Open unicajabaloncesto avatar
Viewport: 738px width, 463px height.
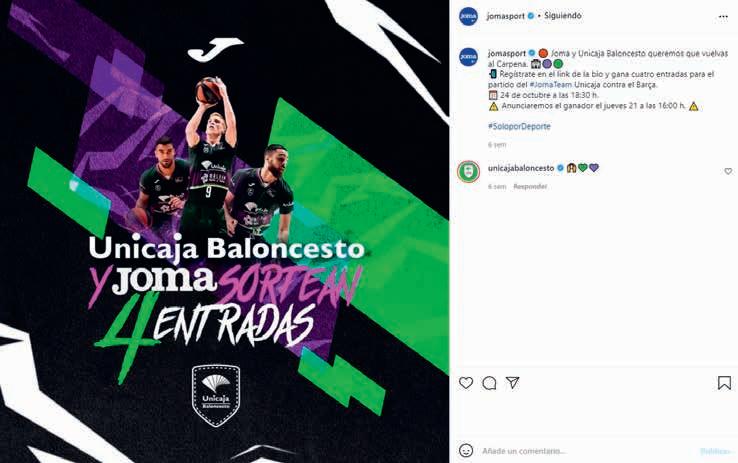pos(468,171)
